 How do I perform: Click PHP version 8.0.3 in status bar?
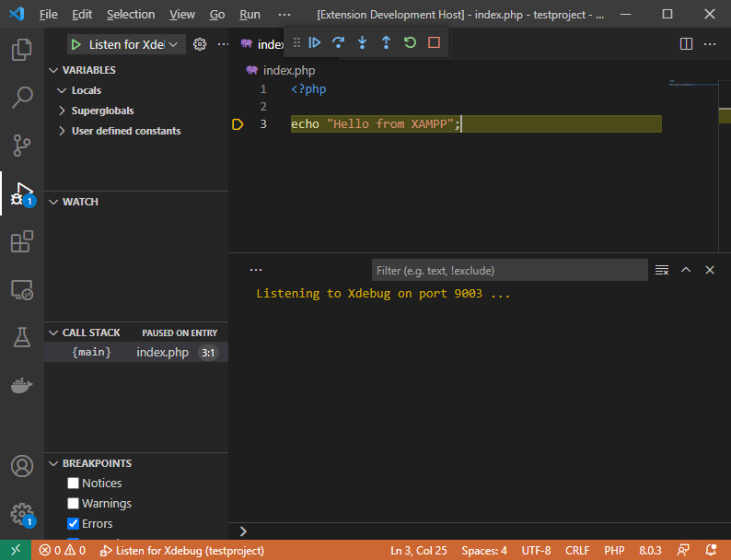650,550
